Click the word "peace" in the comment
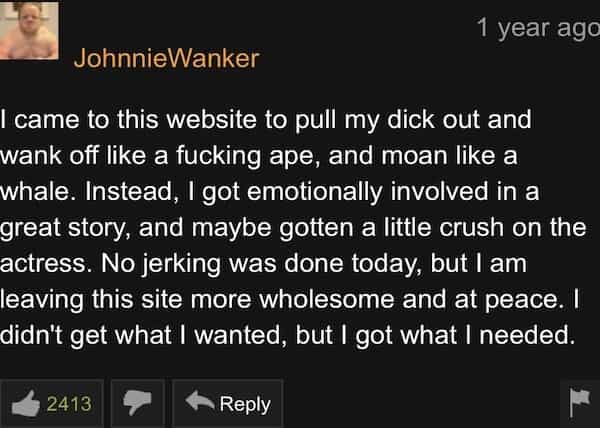Image resolution: width=600 pixels, height=428 pixels. (x=524, y=301)
